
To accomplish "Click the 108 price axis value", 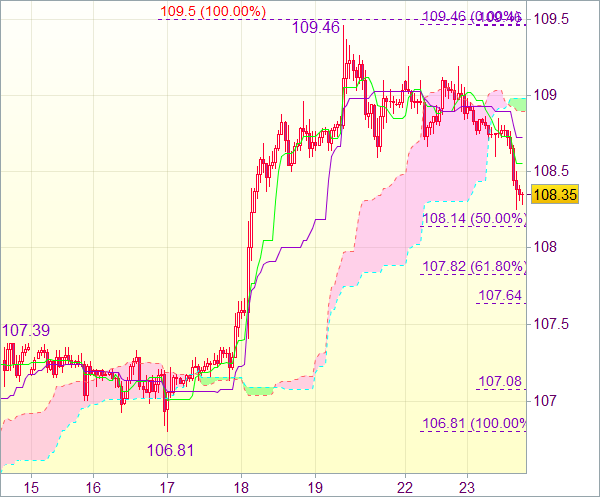I will click(545, 247).
